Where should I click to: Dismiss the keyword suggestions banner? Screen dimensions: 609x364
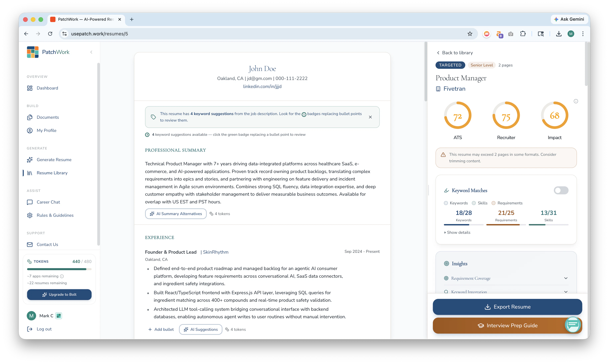pyautogui.click(x=370, y=117)
